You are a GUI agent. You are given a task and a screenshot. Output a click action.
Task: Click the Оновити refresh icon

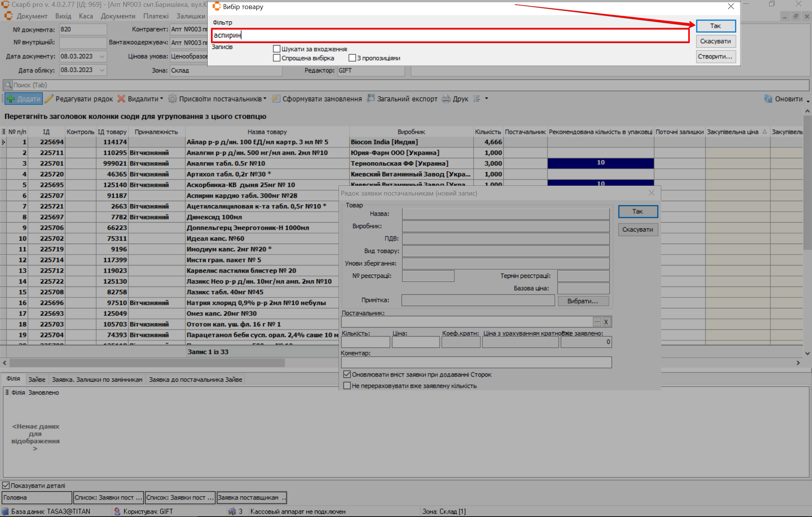768,99
